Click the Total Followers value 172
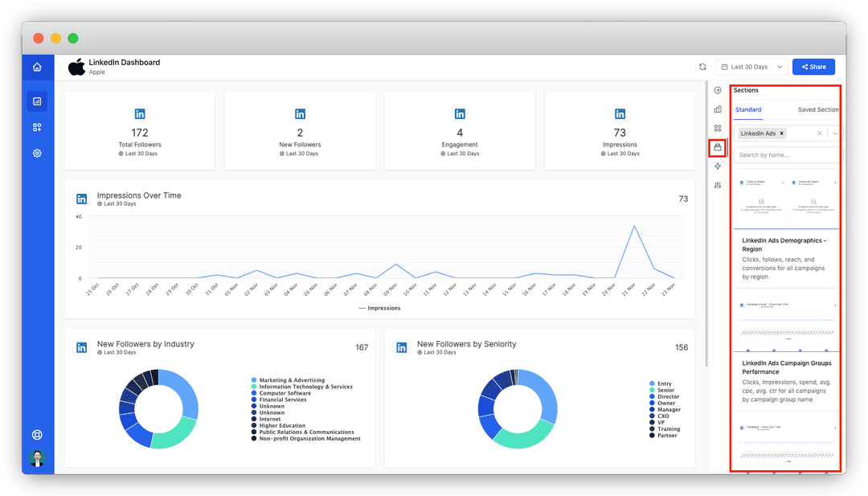 point(140,133)
